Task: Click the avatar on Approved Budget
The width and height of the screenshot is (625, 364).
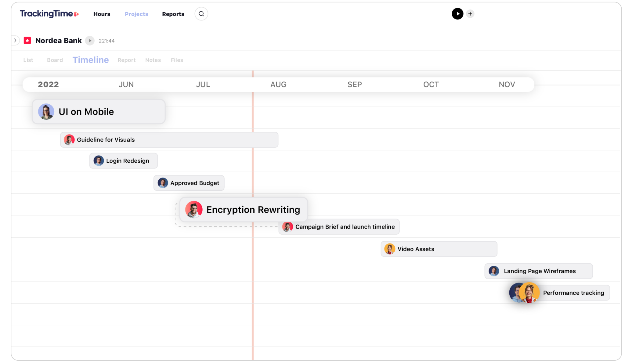Action: (x=163, y=183)
